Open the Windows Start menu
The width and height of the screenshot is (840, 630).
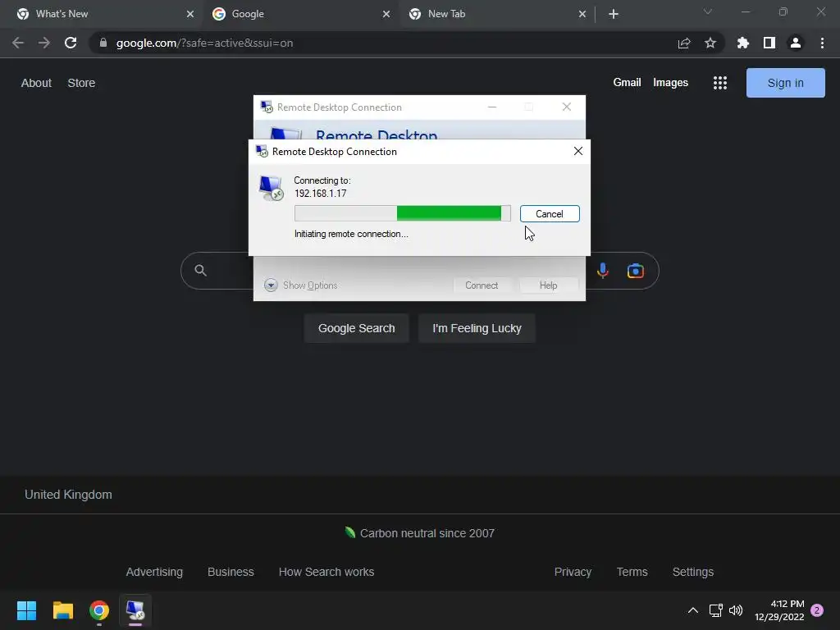(26, 610)
